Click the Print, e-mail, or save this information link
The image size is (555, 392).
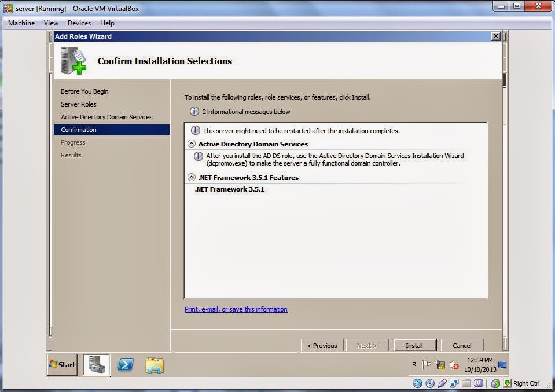(236, 309)
